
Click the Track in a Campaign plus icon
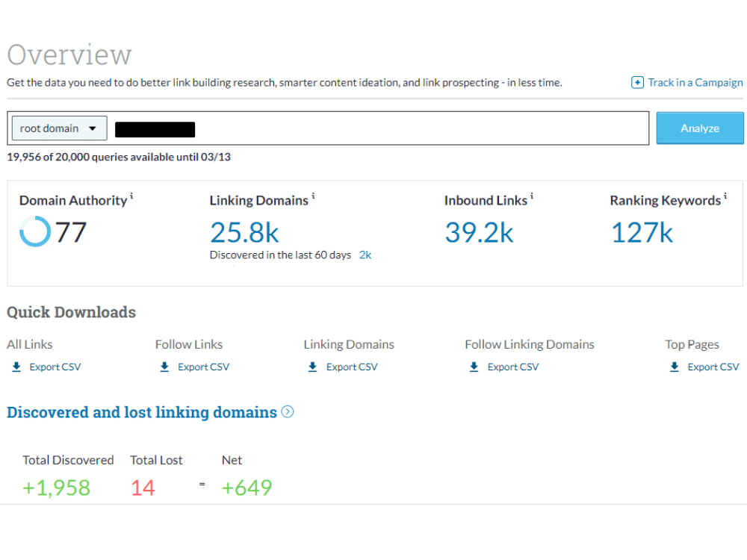[x=637, y=82]
